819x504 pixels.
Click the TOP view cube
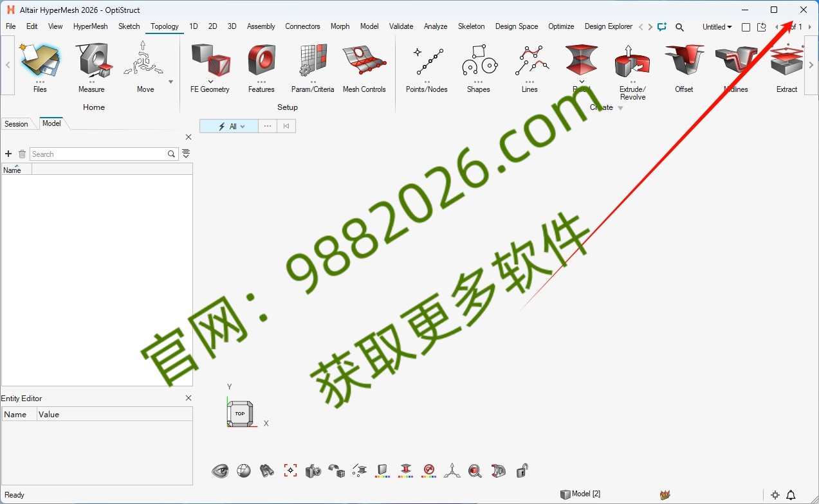click(240, 413)
